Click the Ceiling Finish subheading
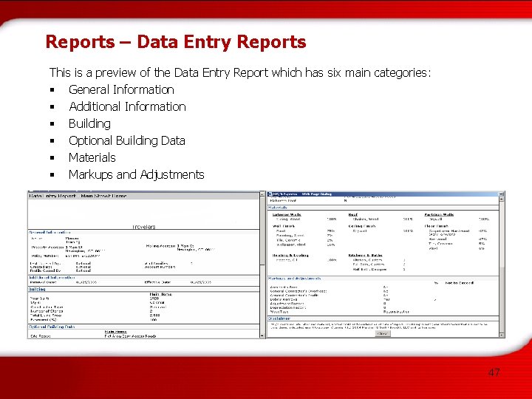532x399 pixels. point(362,226)
